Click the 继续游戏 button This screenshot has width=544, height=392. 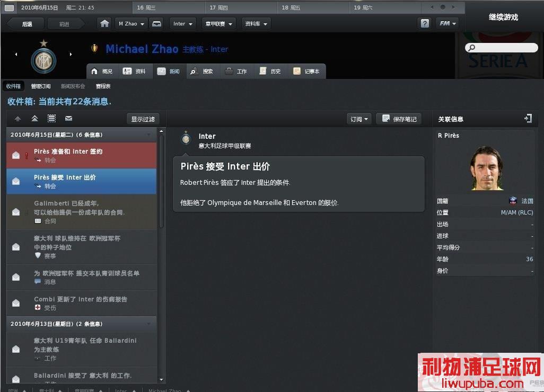pyautogui.click(x=503, y=17)
